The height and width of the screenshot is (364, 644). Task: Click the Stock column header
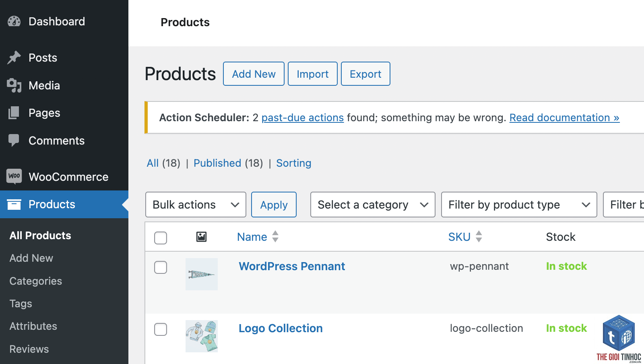pos(561,237)
